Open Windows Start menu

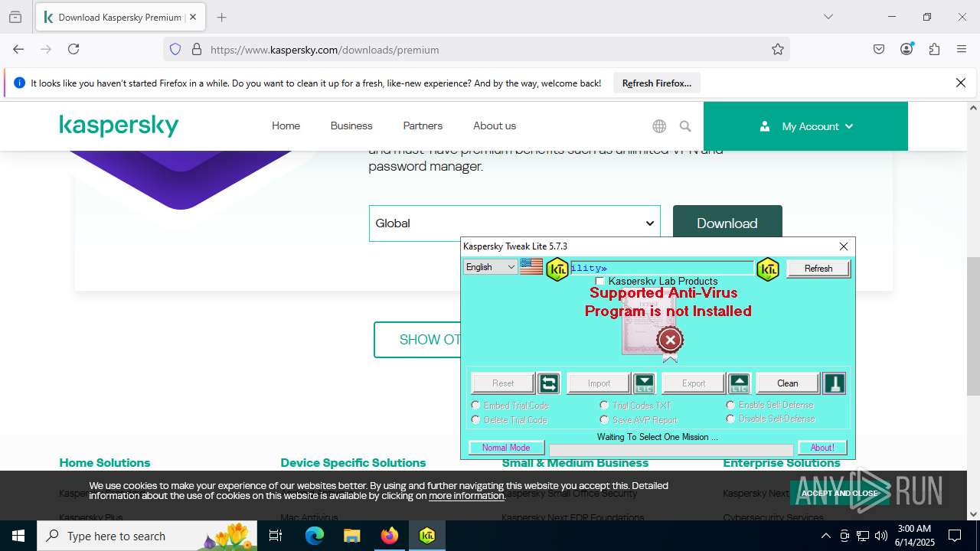tap(18, 536)
